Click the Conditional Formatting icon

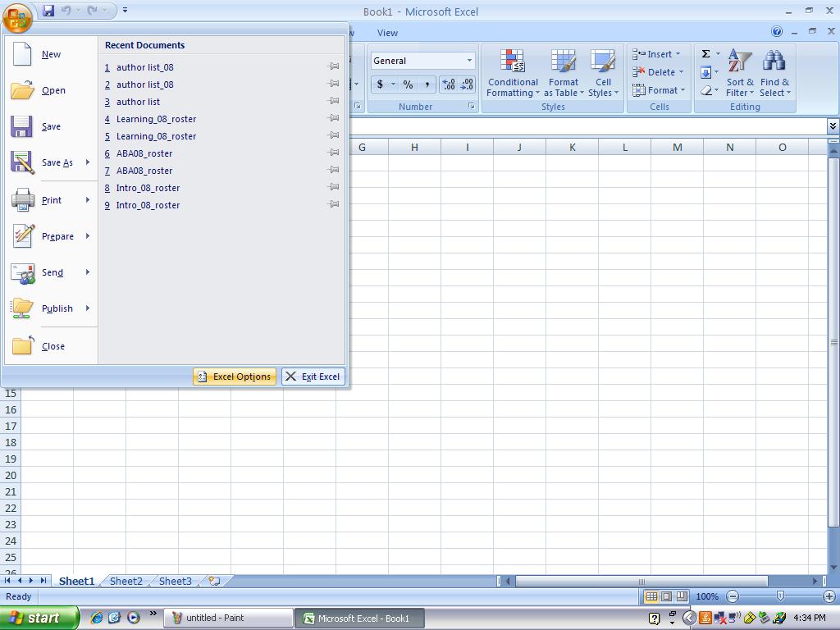[513, 62]
